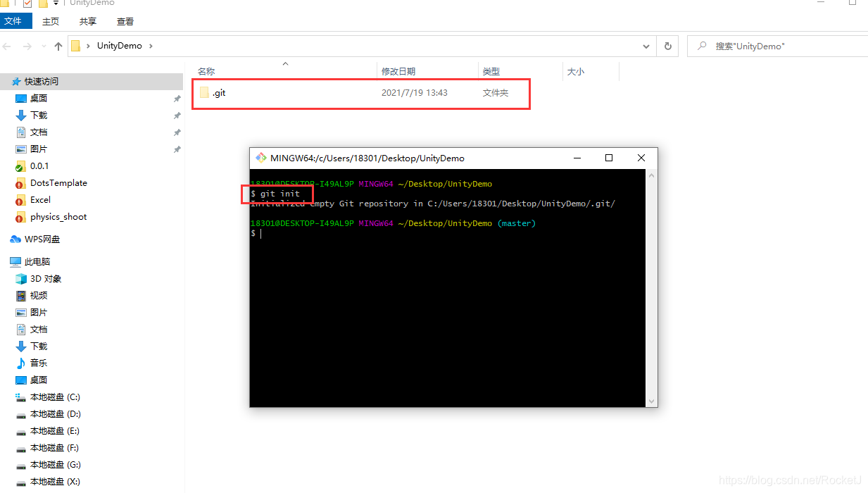Switch to the 查看 ribbon tab
The image size is (868, 493).
pyautogui.click(x=125, y=22)
